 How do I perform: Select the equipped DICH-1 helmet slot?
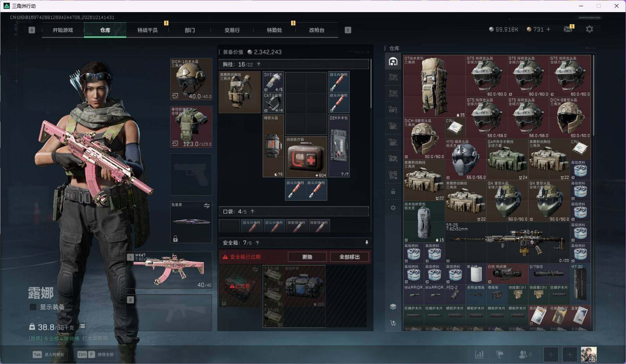click(x=191, y=79)
